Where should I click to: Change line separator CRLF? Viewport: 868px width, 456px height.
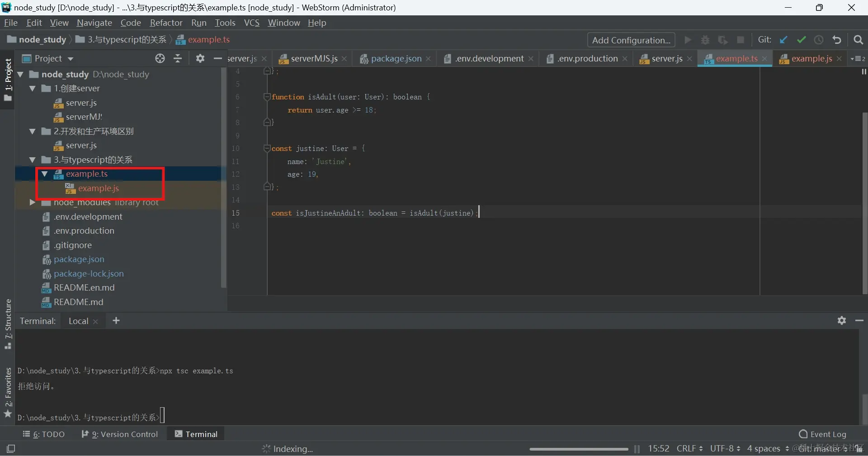click(x=689, y=448)
